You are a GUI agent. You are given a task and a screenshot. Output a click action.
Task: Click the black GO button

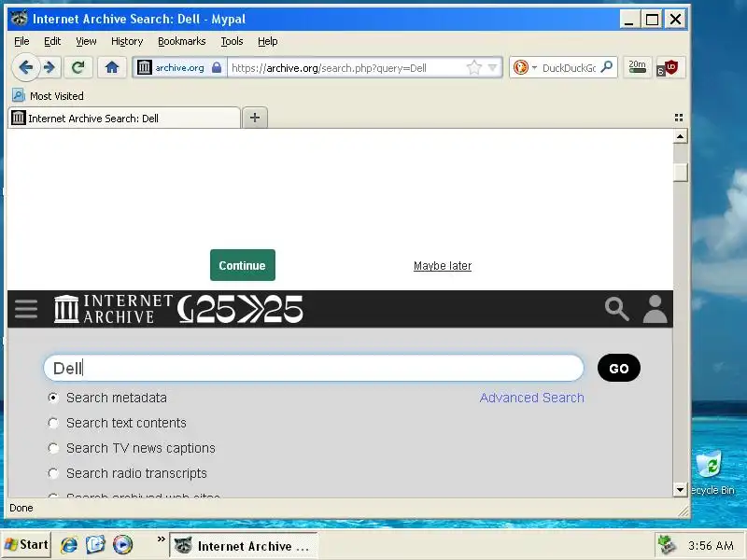pos(619,368)
